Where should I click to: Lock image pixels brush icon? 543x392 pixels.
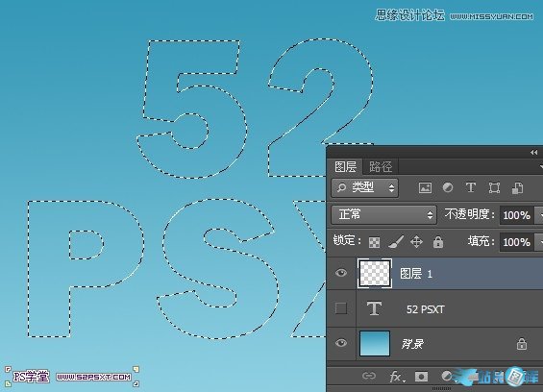coord(395,242)
